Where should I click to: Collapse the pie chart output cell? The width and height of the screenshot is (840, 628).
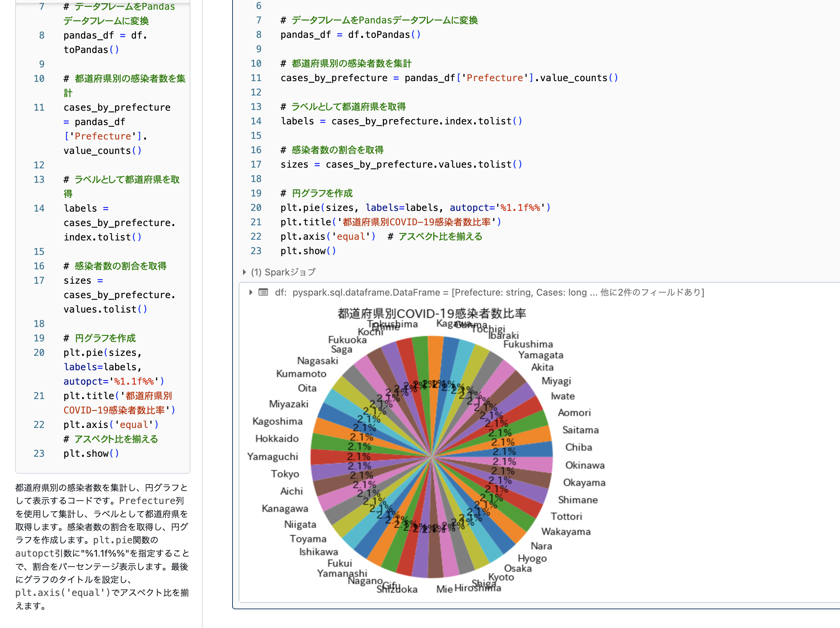pyautogui.click(x=251, y=292)
